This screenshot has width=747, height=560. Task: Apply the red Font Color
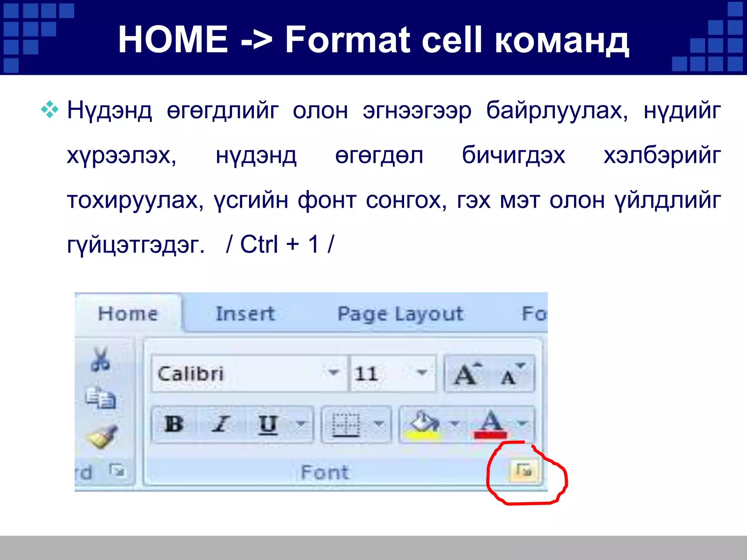click(x=491, y=425)
